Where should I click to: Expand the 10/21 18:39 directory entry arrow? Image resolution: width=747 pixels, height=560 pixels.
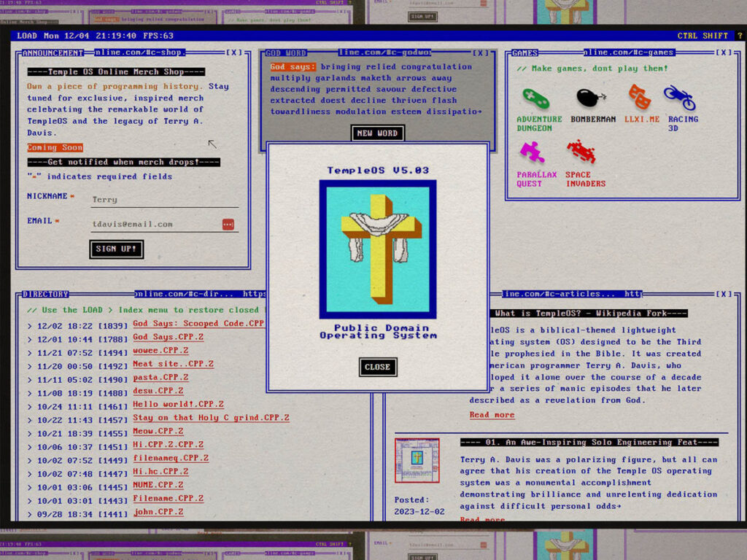(x=29, y=434)
